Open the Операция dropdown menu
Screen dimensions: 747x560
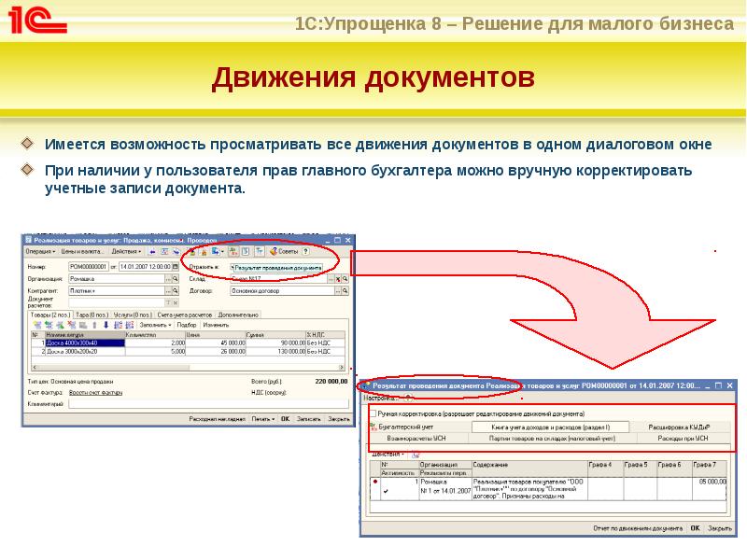[40, 251]
